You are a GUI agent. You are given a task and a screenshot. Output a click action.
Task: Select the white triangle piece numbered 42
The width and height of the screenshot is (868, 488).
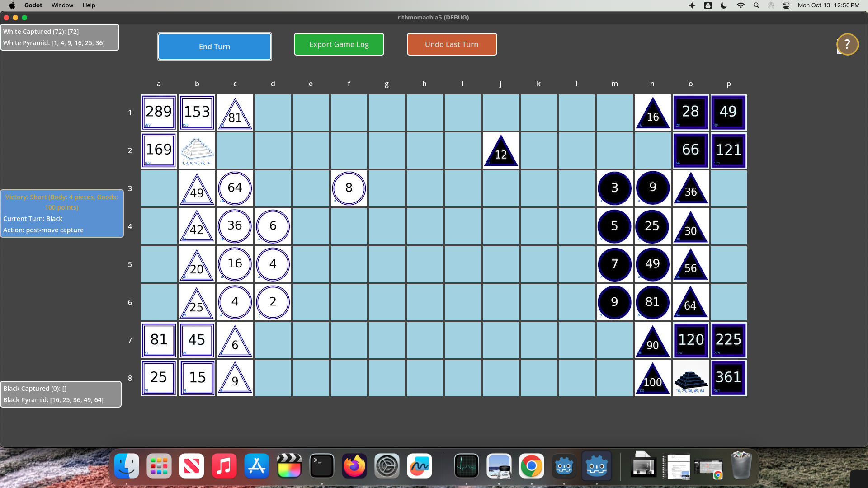click(x=197, y=227)
